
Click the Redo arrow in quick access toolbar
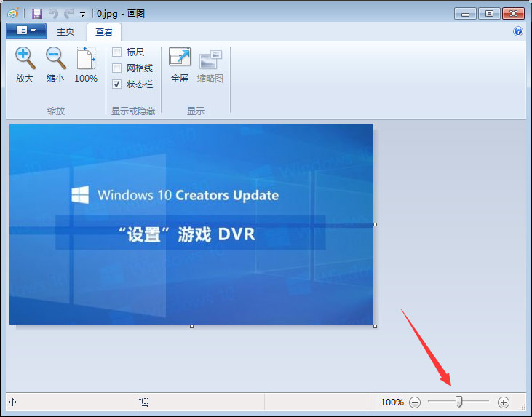[x=68, y=13]
